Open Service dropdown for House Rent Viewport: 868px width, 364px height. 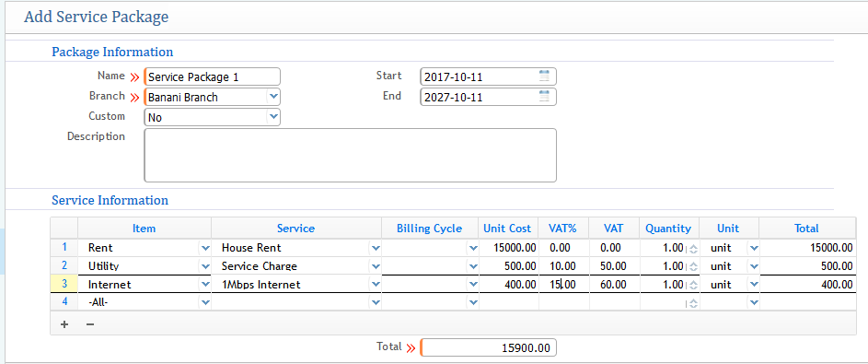tap(376, 248)
